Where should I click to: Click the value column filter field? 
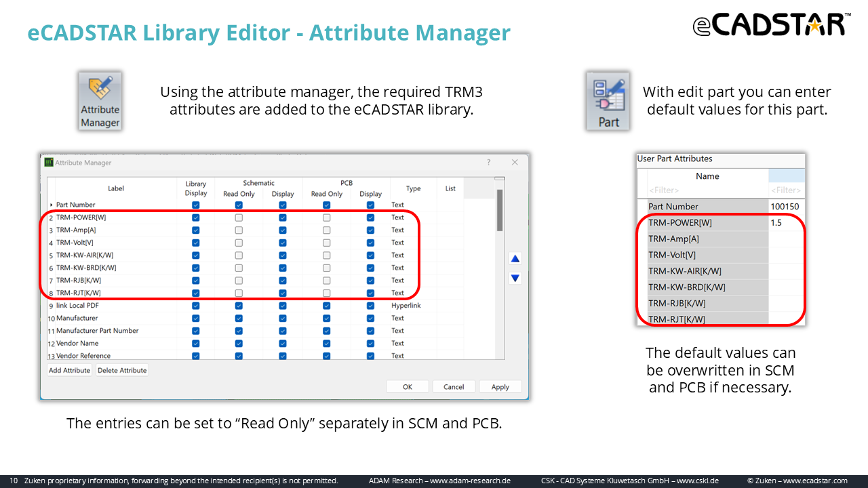tap(787, 190)
